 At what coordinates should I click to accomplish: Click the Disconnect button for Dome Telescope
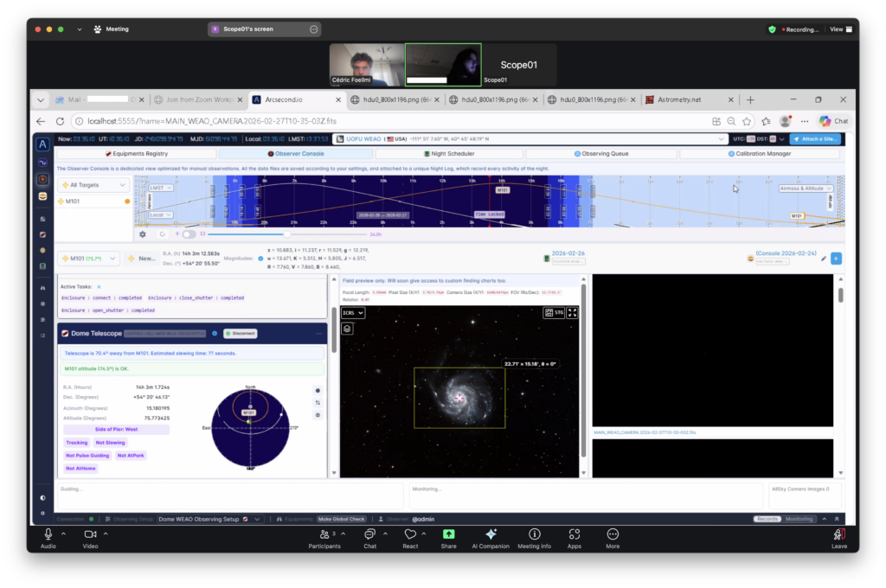coord(241,333)
